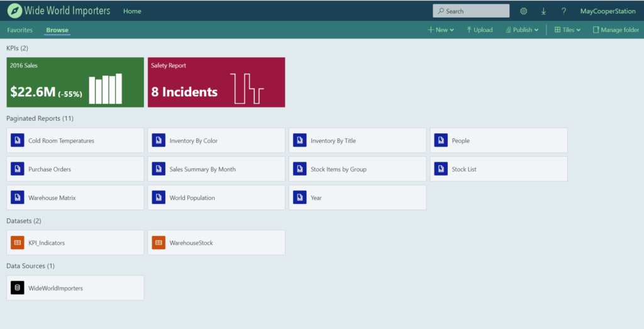Open the Purchase Orders report
This screenshot has width=644, height=329.
point(75,169)
